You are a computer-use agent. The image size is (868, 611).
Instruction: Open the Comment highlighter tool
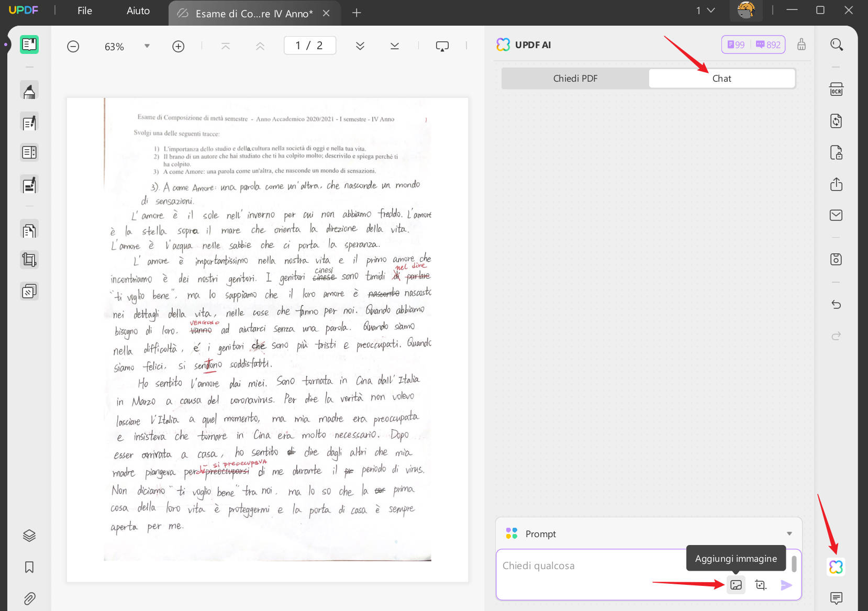[x=29, y=91]
